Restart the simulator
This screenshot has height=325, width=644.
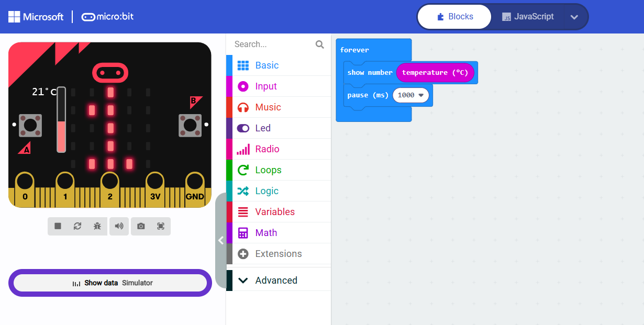77,226
